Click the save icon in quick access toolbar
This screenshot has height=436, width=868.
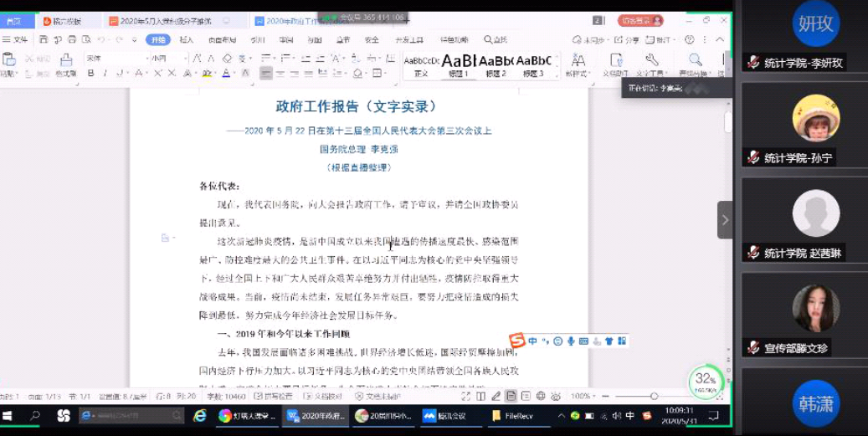tap(44, 39)
